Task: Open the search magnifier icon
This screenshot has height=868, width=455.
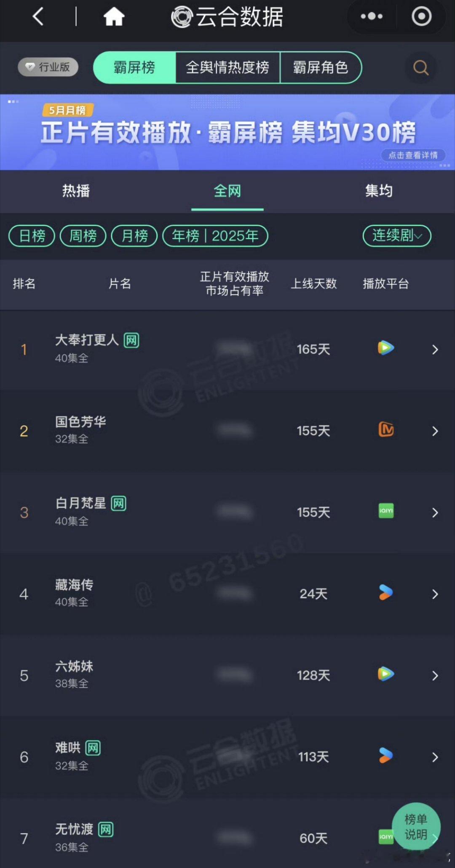Action: [420, 67]
